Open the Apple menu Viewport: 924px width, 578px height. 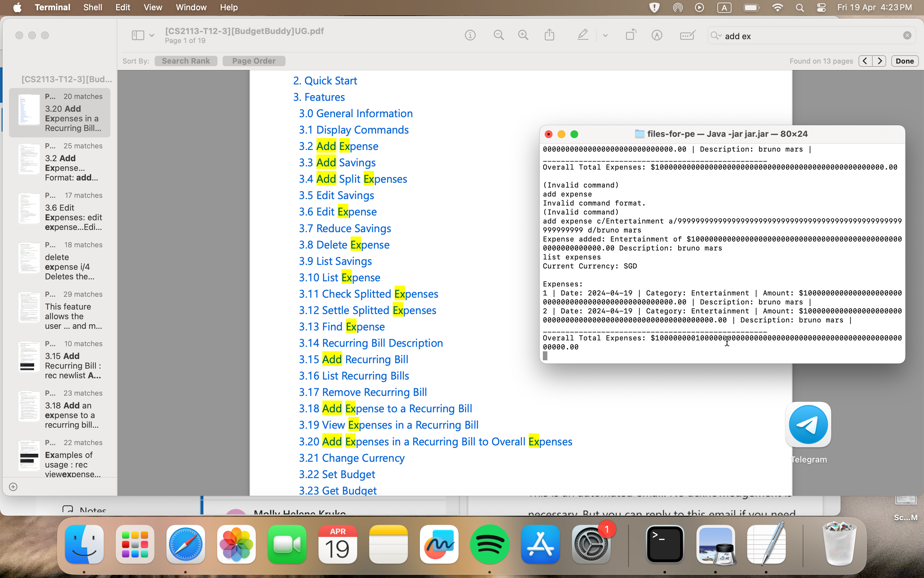17,7
